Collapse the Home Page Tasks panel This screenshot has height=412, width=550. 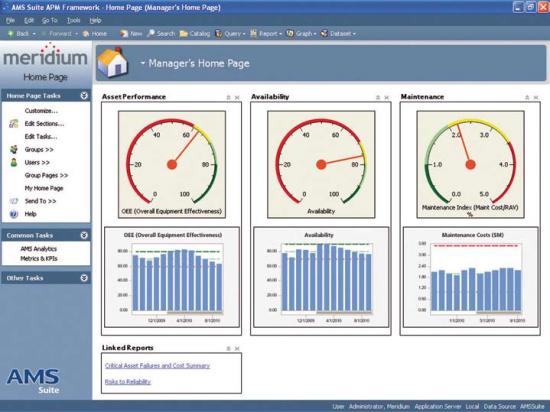pos(84,95)
